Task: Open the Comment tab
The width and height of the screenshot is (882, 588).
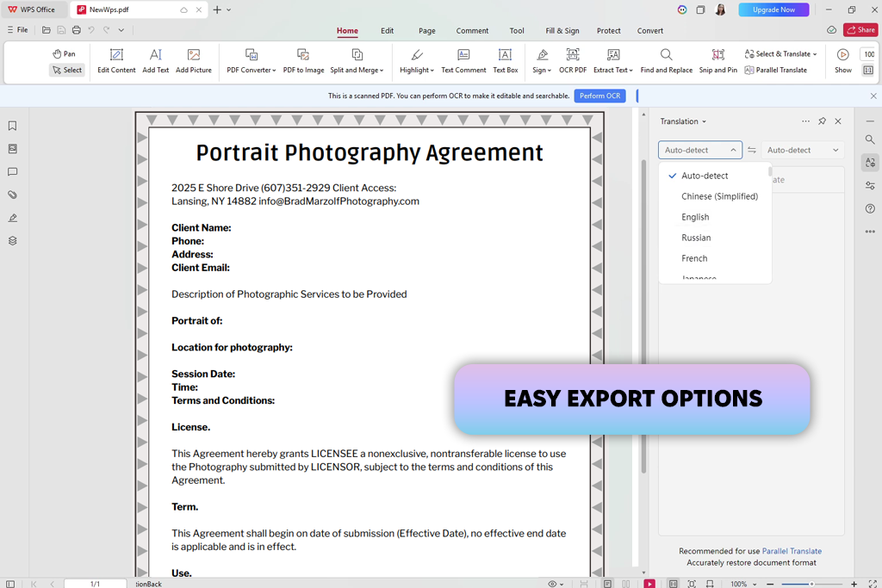Action: 472,30
